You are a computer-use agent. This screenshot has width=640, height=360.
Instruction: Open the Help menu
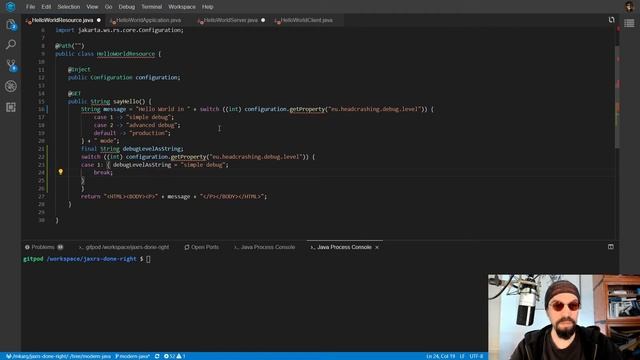[x=207, y=7]
